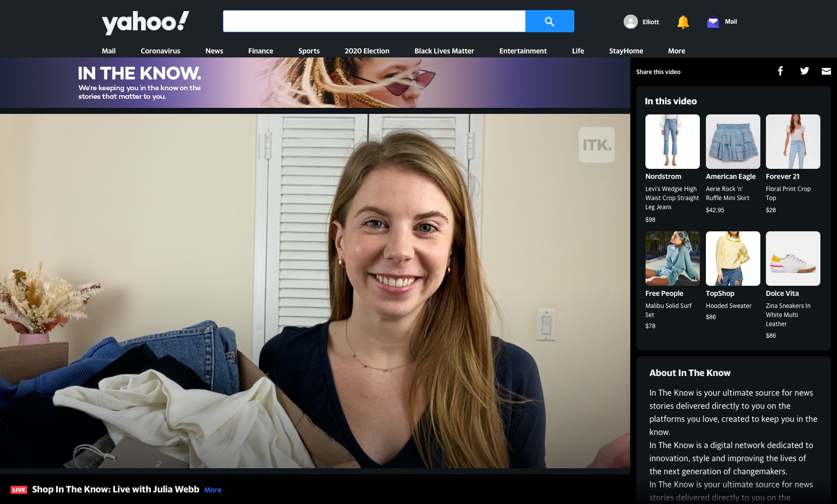Open Mail in navigation bar
Image resolution: width=837 pixels, height=504 pixels.
click(x=108, y=51)
